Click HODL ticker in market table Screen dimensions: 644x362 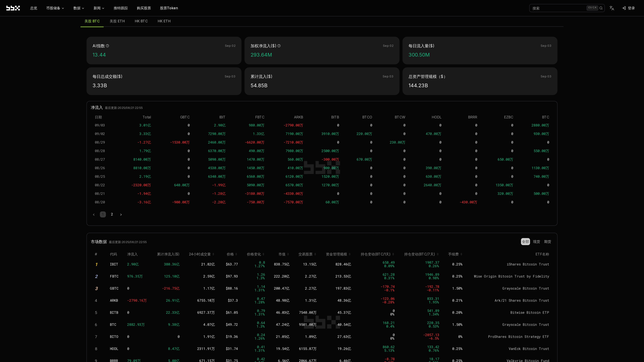(114, 349)
